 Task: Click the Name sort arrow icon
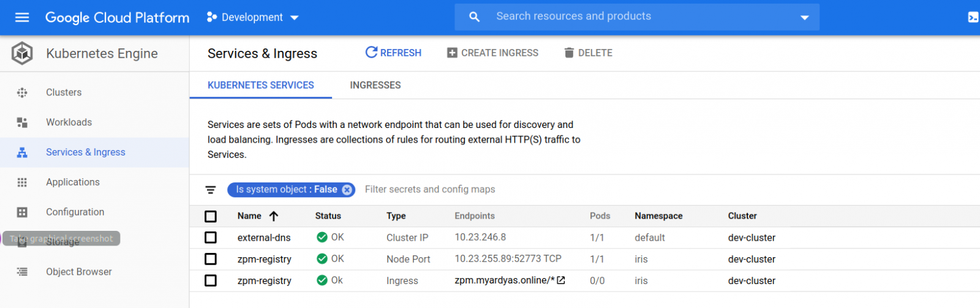274,216
